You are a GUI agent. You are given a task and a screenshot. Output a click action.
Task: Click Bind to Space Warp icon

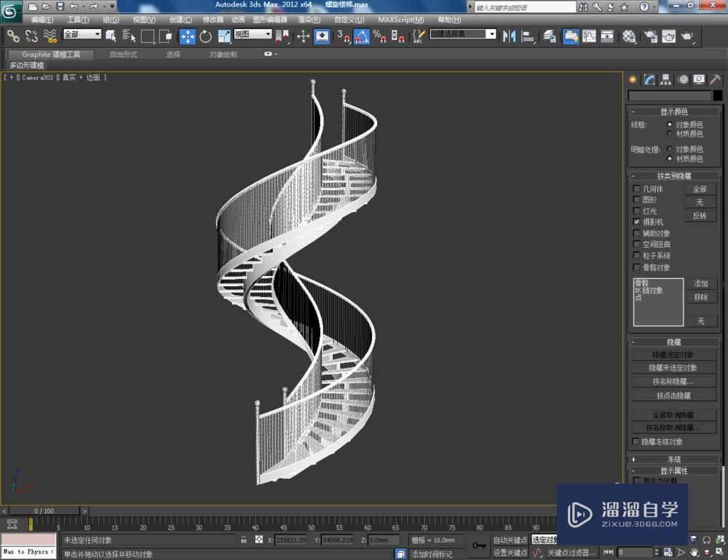pyautogui.click(x=50, y=36)
